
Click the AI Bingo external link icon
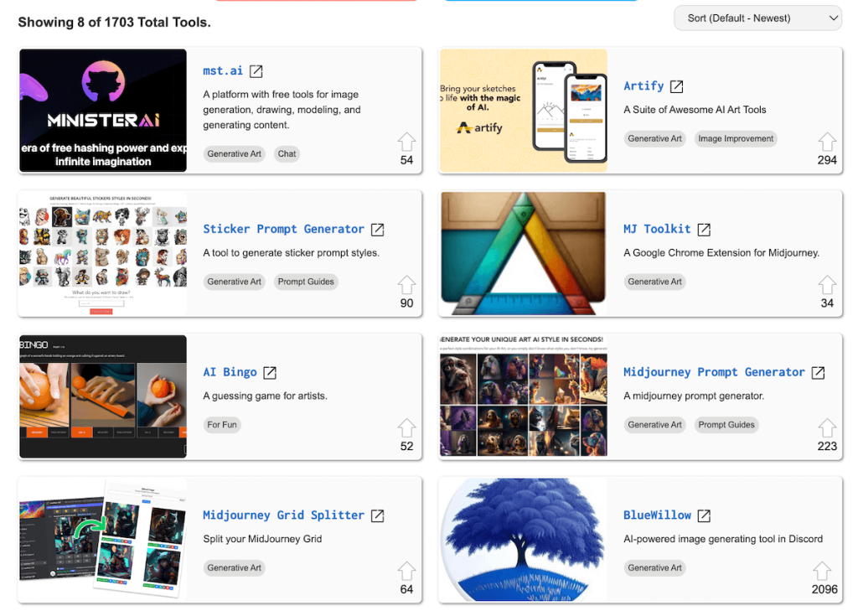(270, 372)
